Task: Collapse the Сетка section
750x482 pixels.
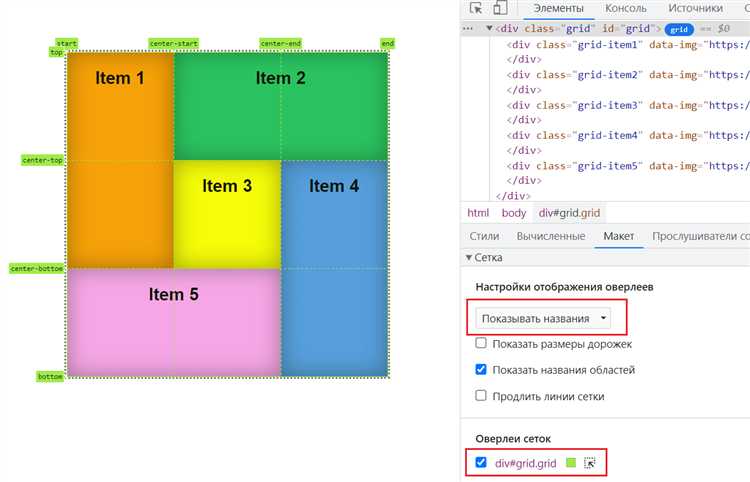Action: point(469,257)
